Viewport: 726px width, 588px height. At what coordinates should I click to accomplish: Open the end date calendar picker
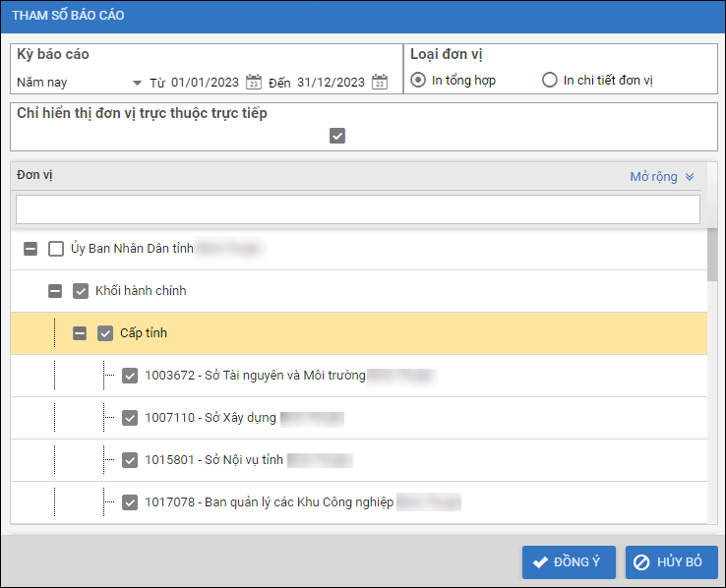click(x=380, y=83)
